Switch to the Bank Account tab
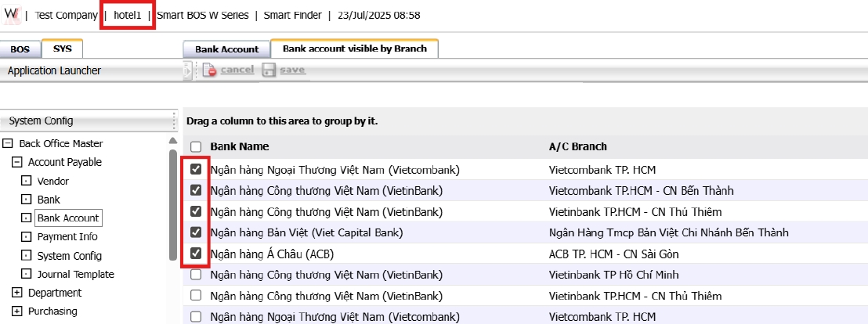The width and height of the screenshot is (868, 324). click(x=226, y=49)
